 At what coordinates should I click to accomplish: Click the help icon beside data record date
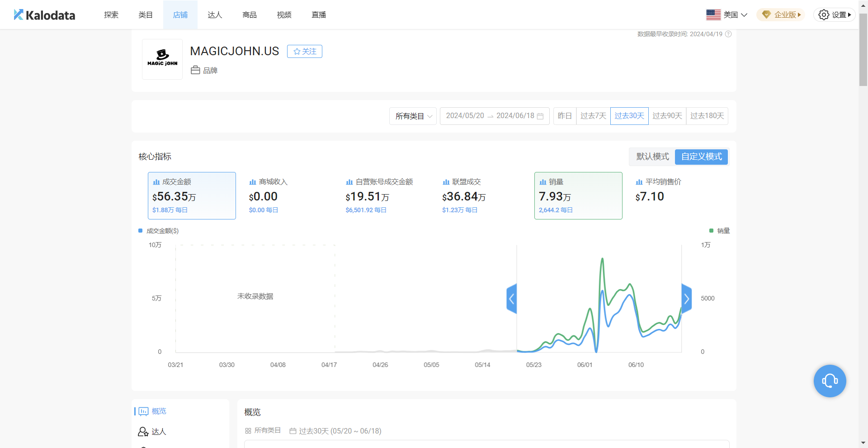click(x=728, y=34)
